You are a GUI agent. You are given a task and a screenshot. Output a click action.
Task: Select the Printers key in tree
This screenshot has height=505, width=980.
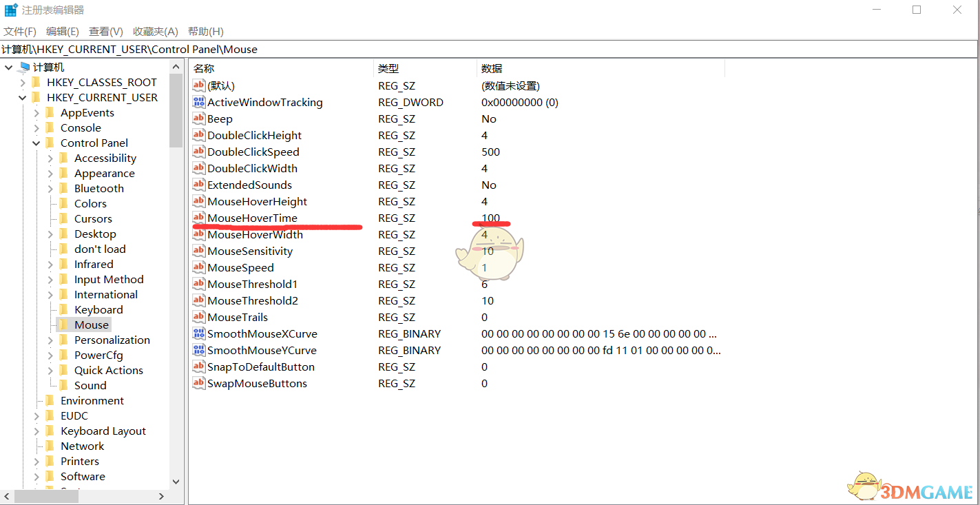pyautogui.click(x=80, y=461)
